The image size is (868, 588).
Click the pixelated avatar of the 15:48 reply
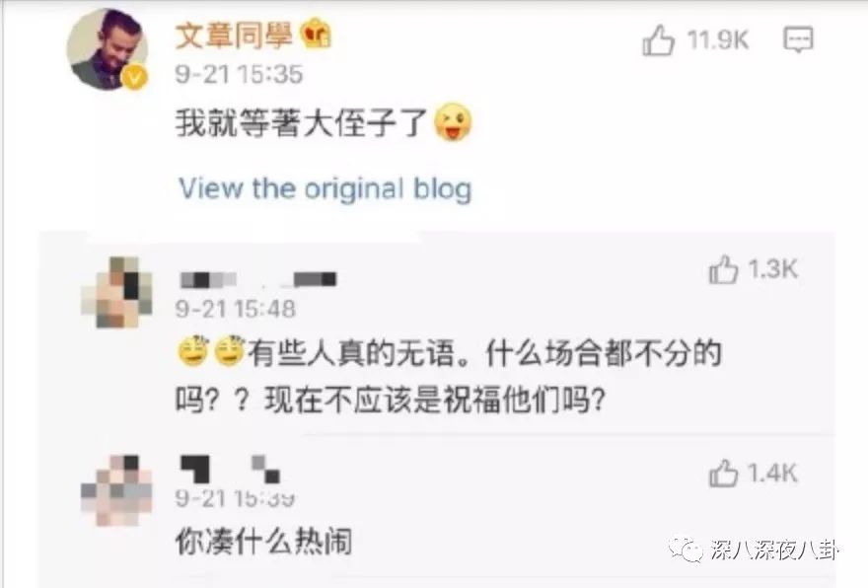116,292
